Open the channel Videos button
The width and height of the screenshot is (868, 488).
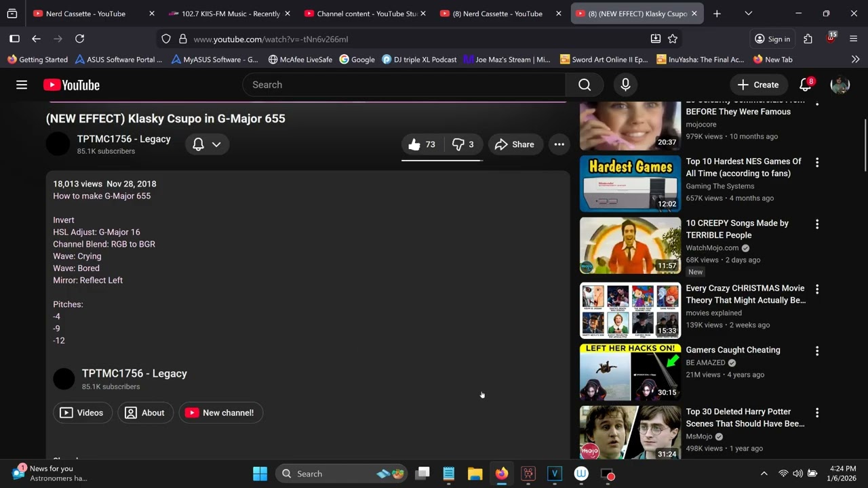pyautogui.click(x=82, y=413)
